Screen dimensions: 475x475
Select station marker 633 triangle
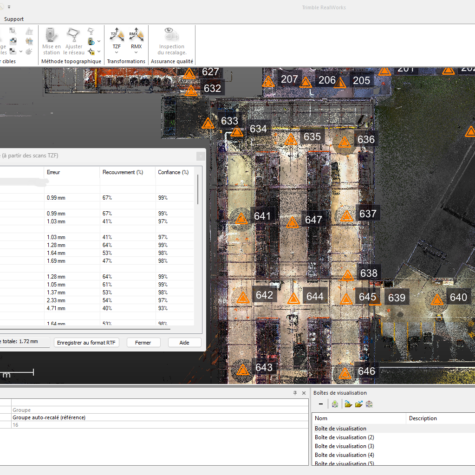tap(208, 124)
